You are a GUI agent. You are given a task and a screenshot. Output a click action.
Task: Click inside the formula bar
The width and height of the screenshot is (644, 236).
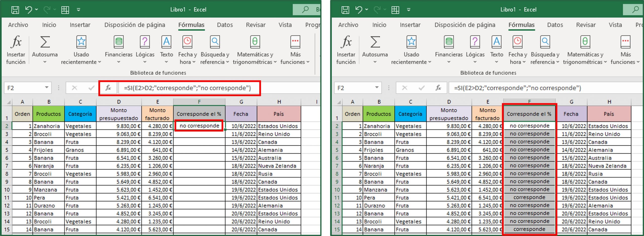click(x=189, y=88)
